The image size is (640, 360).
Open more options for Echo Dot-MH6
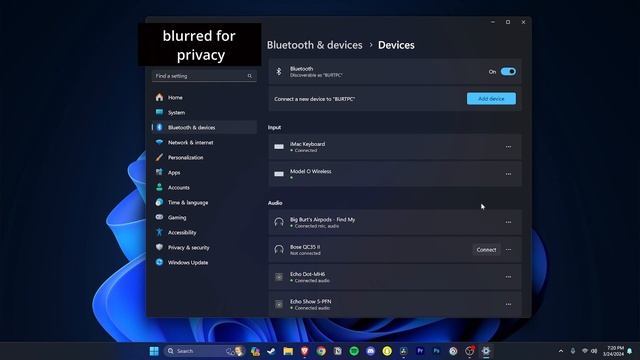(508, 277)
